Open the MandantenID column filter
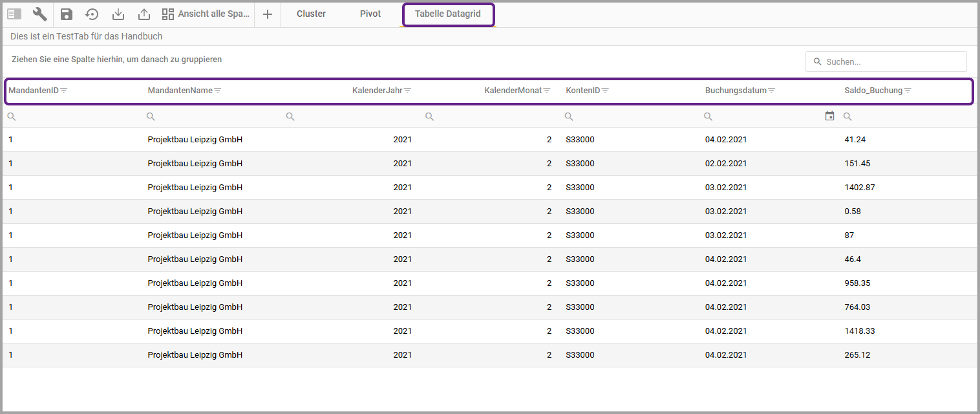Image resolution: width=980 pixels, height=414 pixels. pos(64,91)
